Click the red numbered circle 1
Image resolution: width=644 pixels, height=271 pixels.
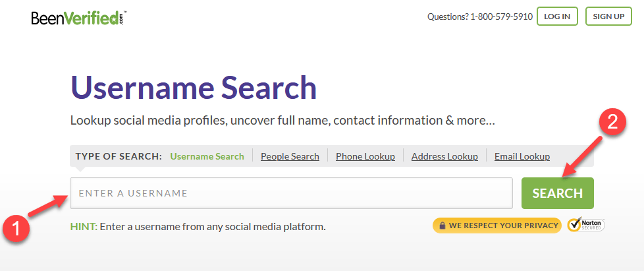pos(16,229)
